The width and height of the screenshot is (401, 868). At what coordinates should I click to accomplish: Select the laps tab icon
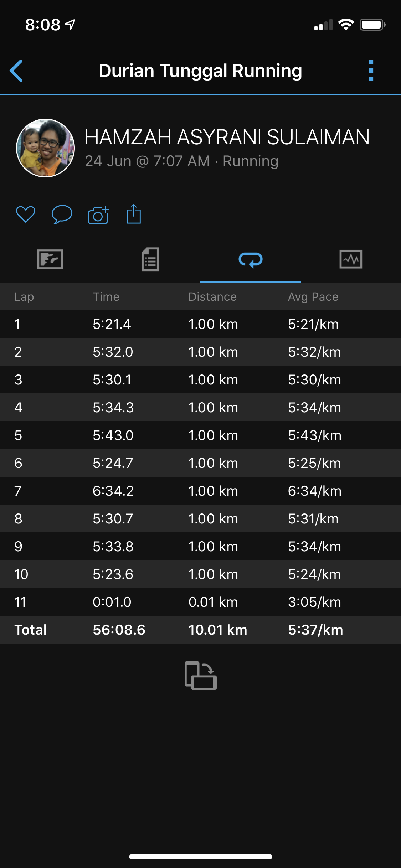pos(251,259)
